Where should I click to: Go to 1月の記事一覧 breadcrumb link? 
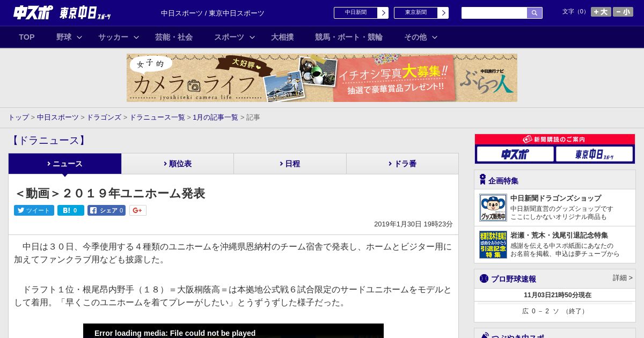(215, 117)
